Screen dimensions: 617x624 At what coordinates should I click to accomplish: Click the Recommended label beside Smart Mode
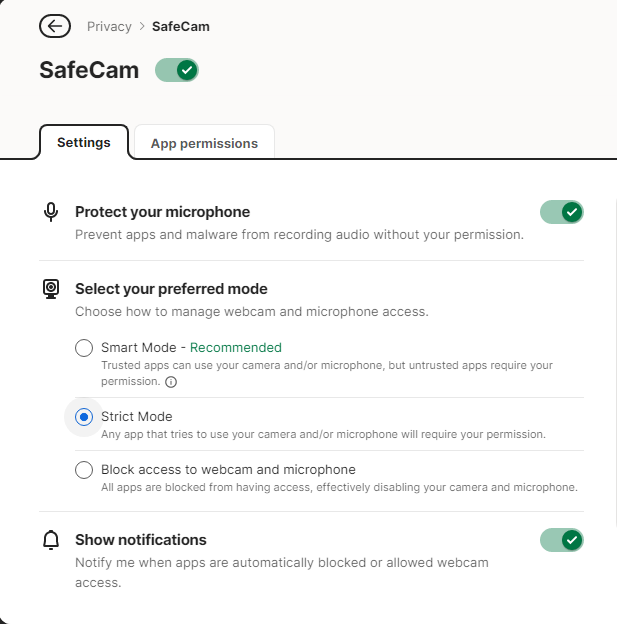(x=236, y=348)
